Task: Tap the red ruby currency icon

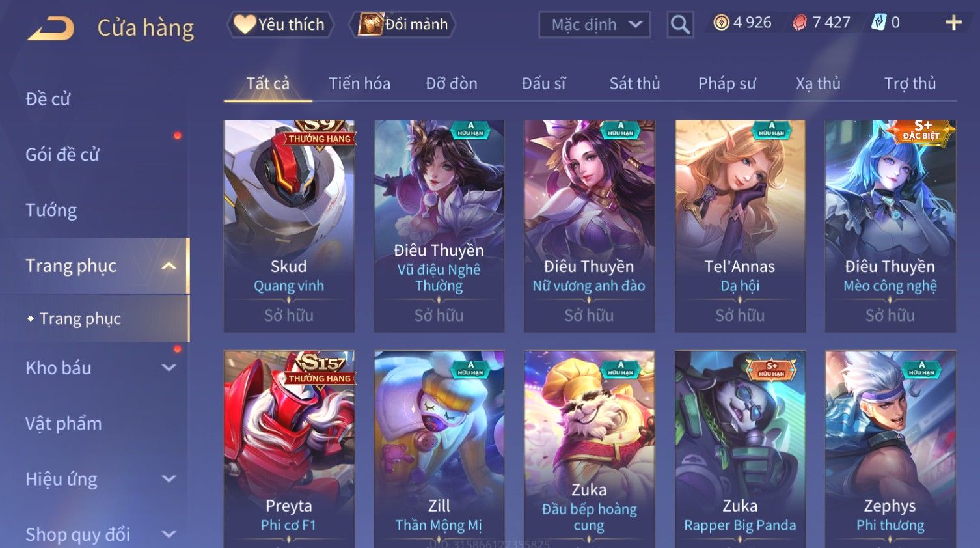Action: pos(800,23)
